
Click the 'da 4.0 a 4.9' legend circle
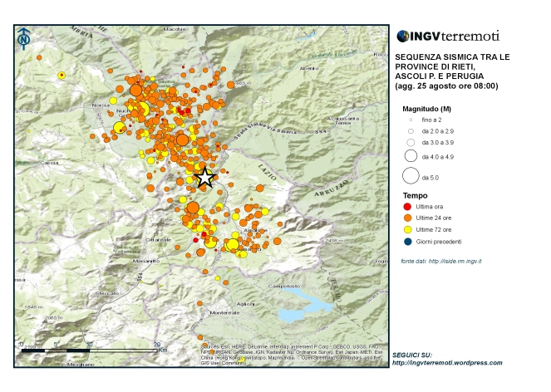[x=410, y=155]
